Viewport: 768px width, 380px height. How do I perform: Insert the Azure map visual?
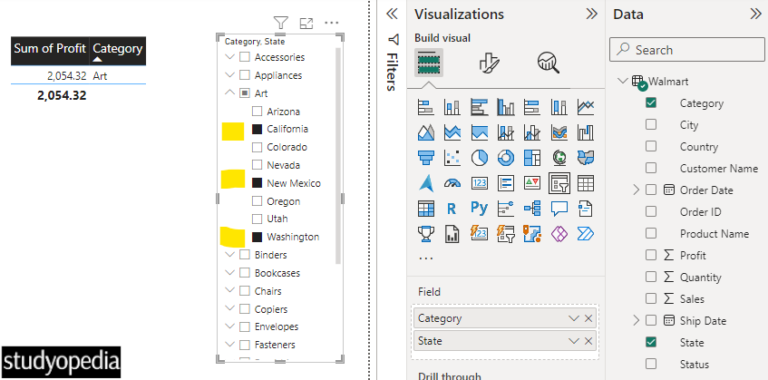pos(425,183)
